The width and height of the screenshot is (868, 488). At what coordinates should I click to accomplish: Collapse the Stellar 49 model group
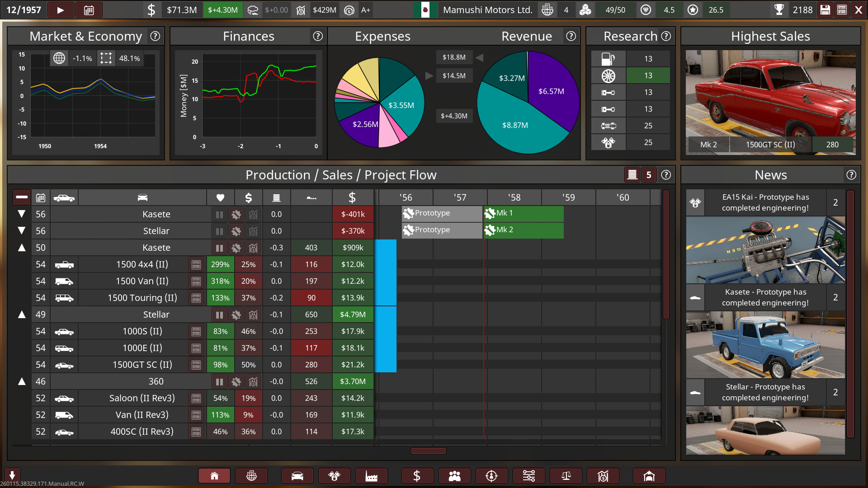[21, 314]
